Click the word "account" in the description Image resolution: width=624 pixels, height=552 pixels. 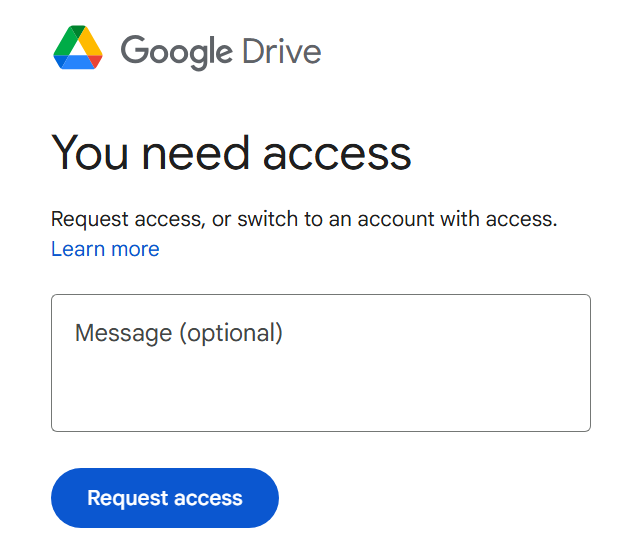pyautogui.click(x=396, y=219)
